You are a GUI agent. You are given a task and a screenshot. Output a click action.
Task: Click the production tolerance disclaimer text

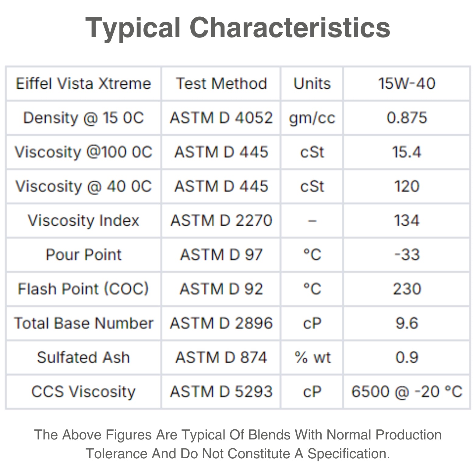pos(238,444)
